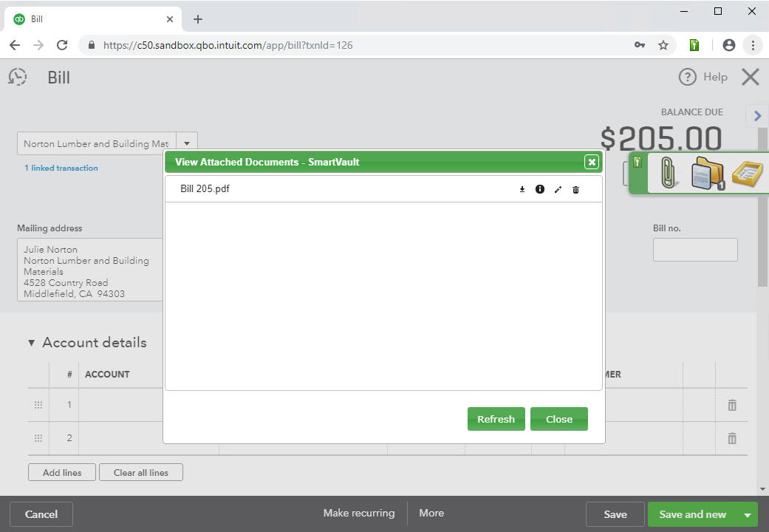769x532 pixels.
Task: Select the Bill 205.pdf file name
Action: (x=205, y=189)
